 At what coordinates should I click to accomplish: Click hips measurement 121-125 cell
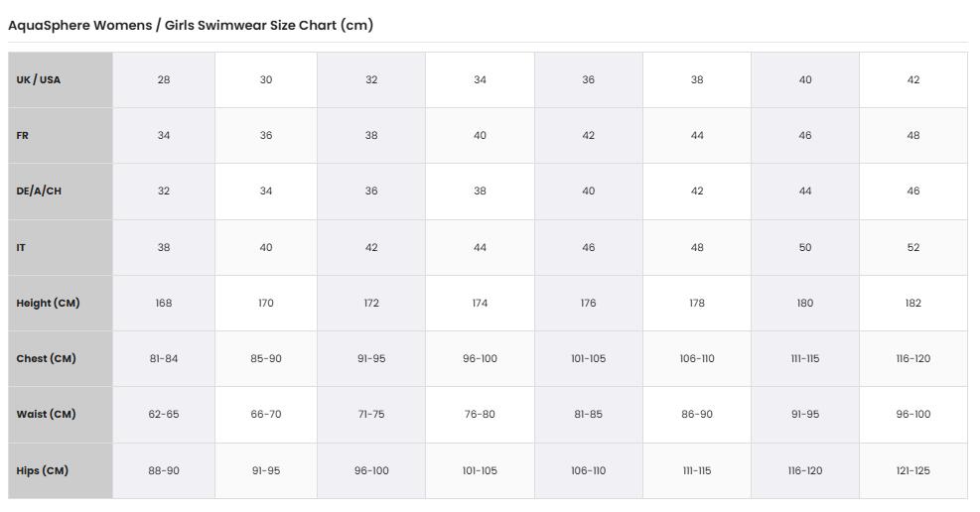pyautogui.click(x=913, y=470)
